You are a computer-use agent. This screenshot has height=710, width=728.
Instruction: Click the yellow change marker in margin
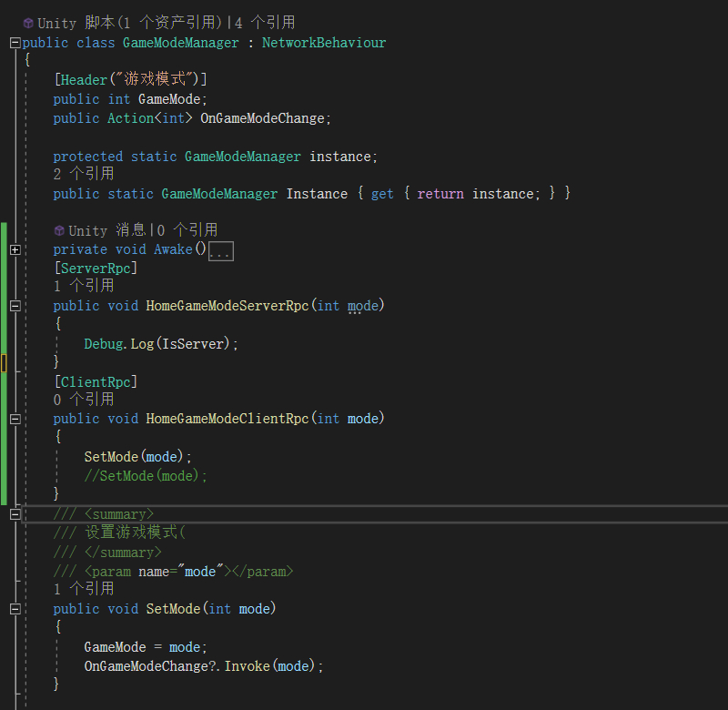tap(4, 363)
